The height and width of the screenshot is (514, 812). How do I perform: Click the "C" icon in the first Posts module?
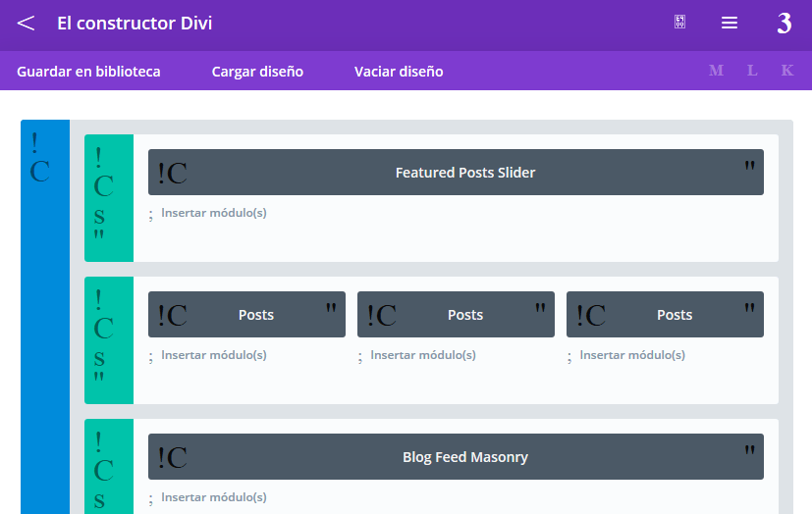pyautogui.click(x=177, y=316)
